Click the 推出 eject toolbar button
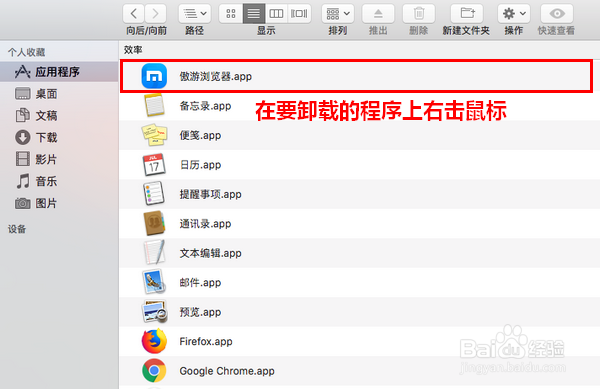 (378, 14)
